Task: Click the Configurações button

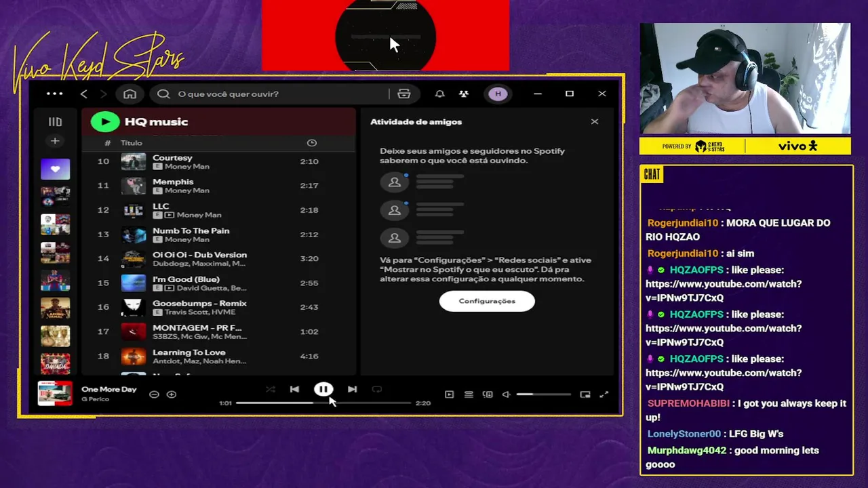Action: coord(487,301)
